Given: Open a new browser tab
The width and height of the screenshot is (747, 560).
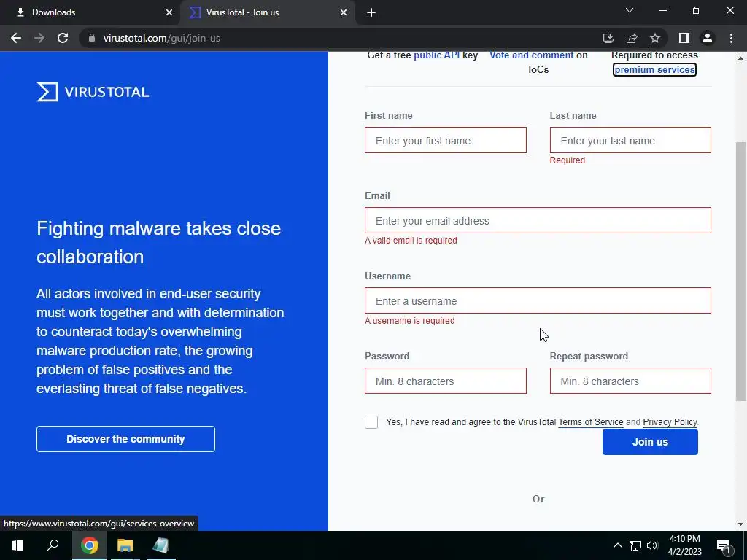Looking at the screenshot, I should click(x=371, y=12).
